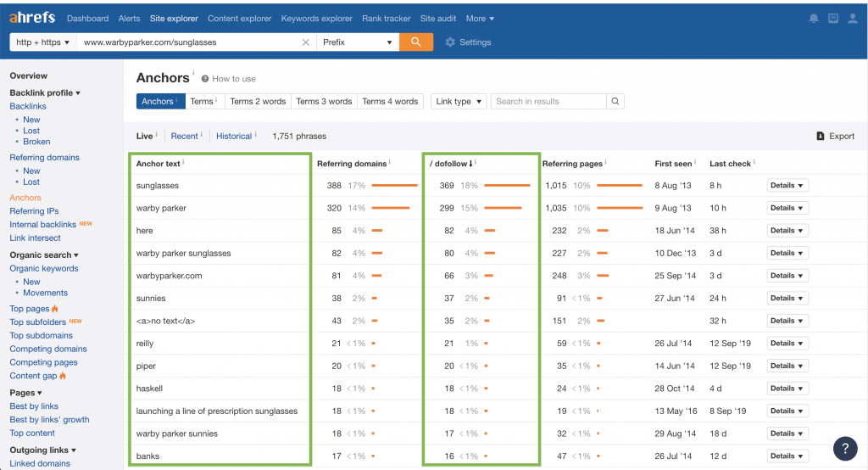Collapse the Backlink profile section

click(x=45, y=92)
